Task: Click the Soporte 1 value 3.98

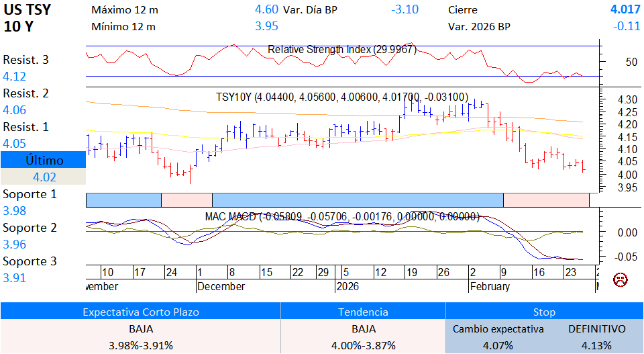Action: pyautogui.click(x=15, y=211)
